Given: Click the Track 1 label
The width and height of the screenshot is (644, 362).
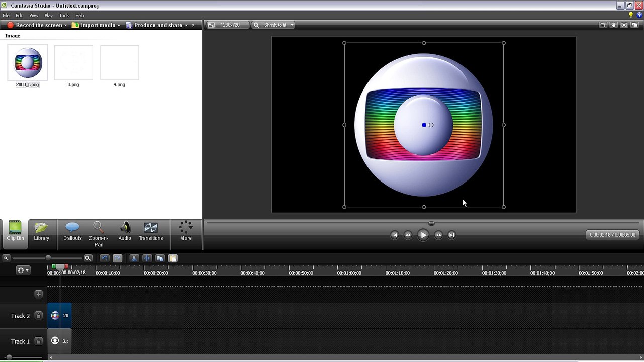Looking at the screenshot, I should [20, 341].
